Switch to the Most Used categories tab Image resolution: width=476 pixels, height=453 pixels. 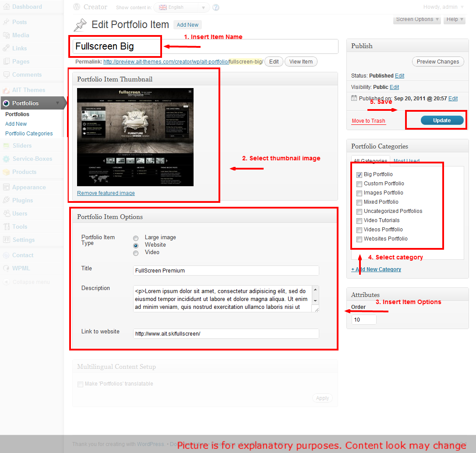(x=406, y=161)
